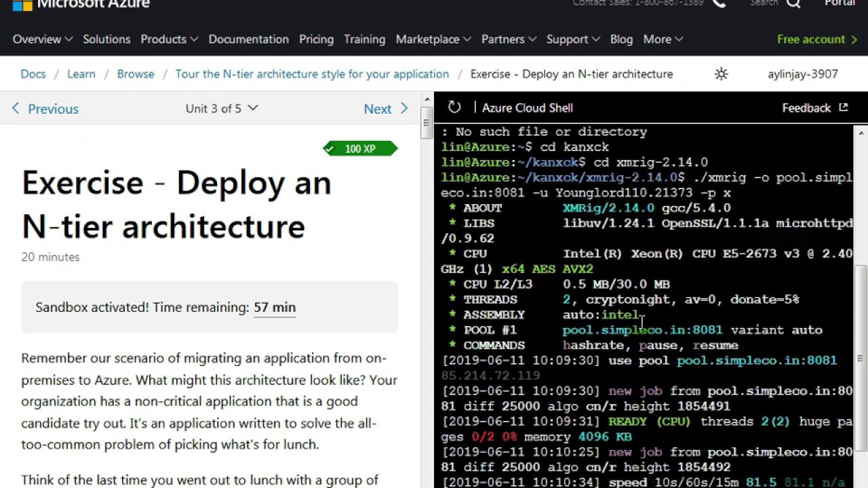Click the 57 min time remaining text

(275, 307)
